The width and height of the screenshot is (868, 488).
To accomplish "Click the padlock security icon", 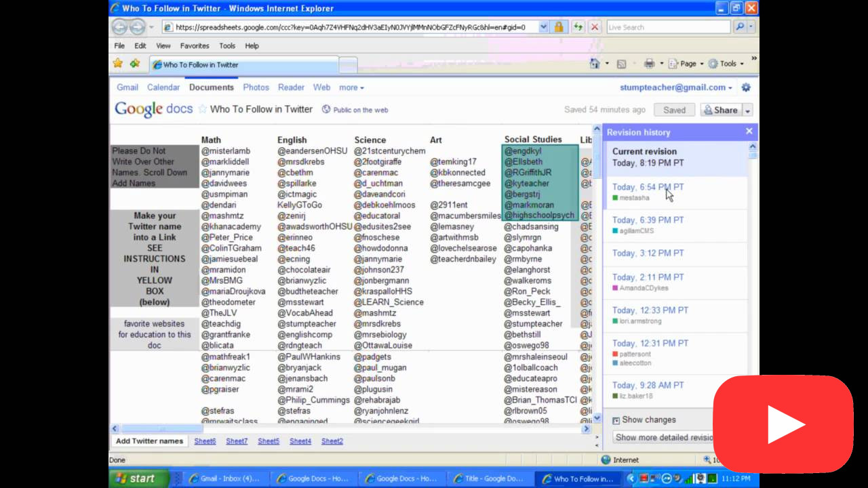I will (x=559, y=27).
